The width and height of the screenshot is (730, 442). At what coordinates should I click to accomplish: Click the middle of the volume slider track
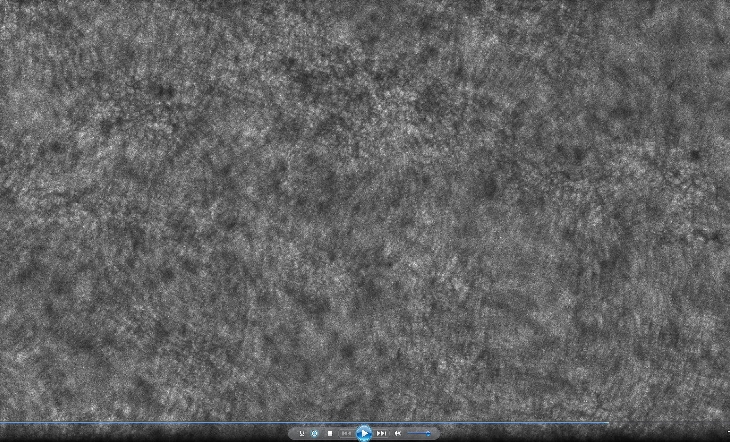418,433
